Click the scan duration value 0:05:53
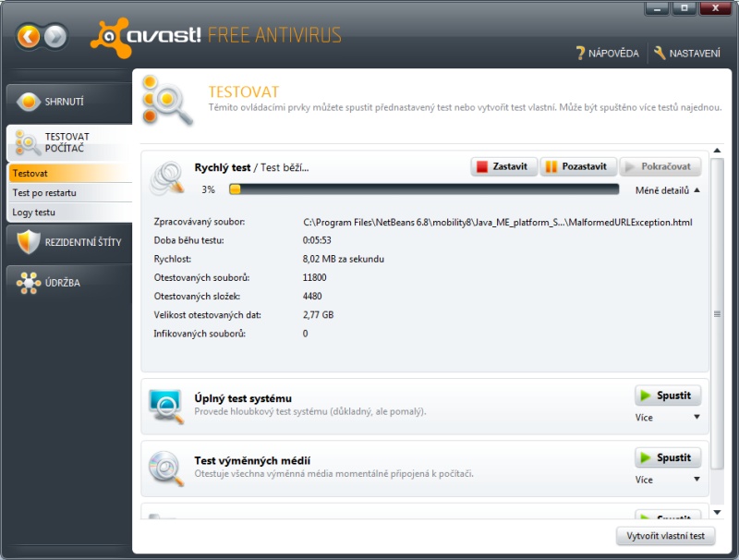Viewport: 739px width, 560px height. pos(317,240)
